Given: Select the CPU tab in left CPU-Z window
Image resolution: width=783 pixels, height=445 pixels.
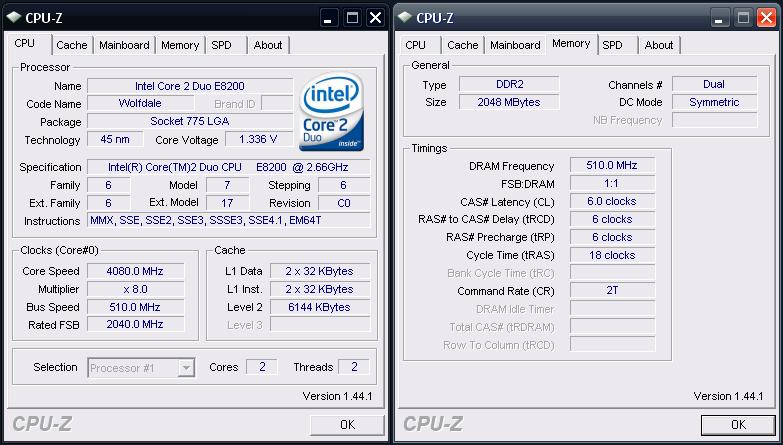Looking at the screenshot, I should pyautogui.click(x=25, y=43).
